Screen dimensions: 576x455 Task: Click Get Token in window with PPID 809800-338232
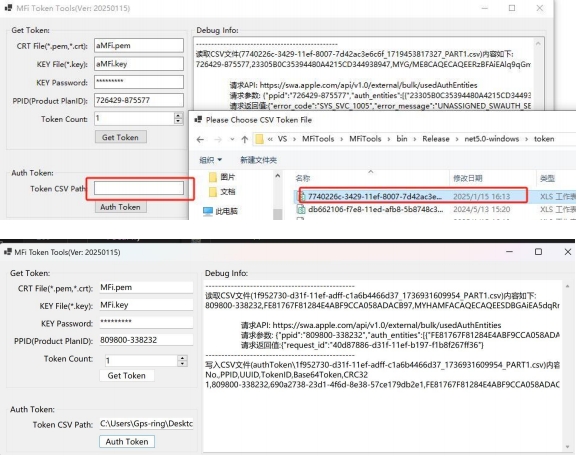point(127,376)
